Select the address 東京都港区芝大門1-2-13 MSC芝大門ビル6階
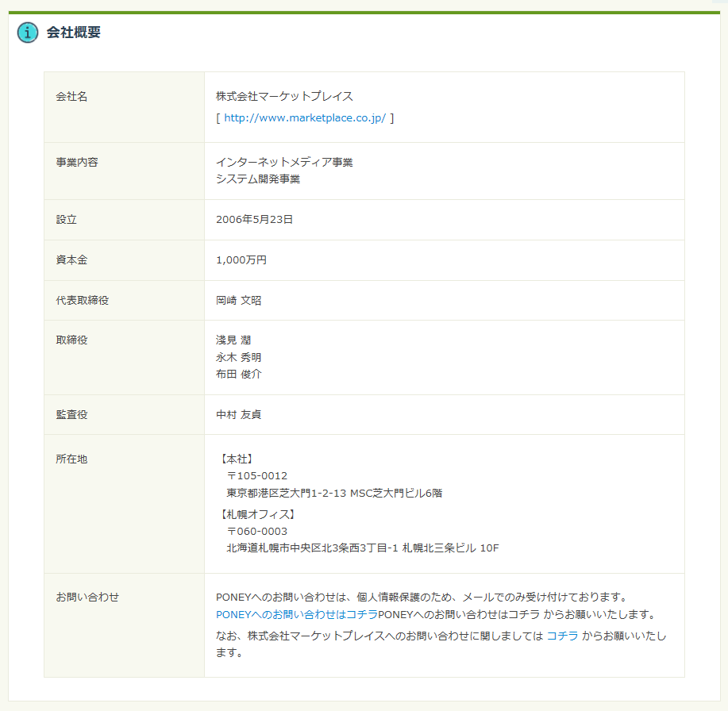 tap(334, 493)
